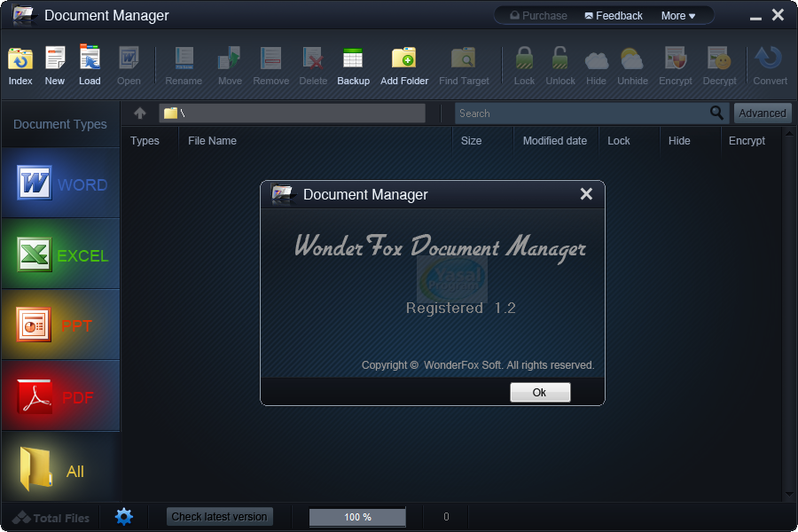Click the Backup toolbar icon
Screen dimensions: 798x532
353,65
